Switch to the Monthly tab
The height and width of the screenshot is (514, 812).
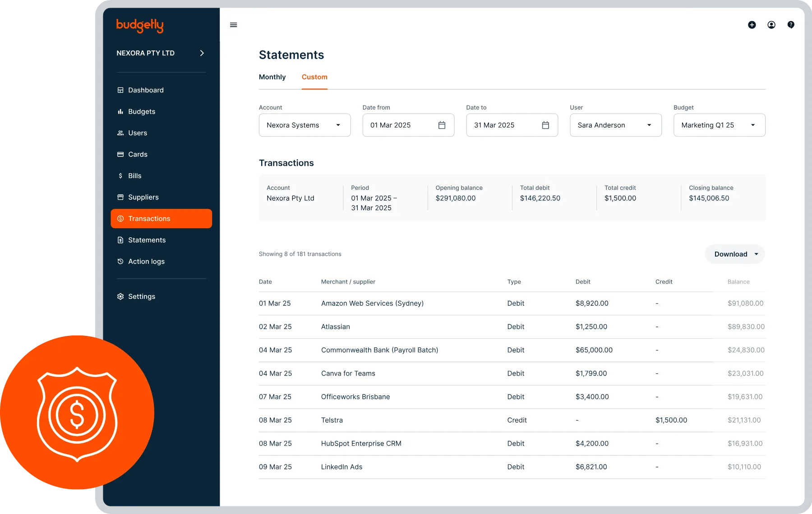point(272,77)
